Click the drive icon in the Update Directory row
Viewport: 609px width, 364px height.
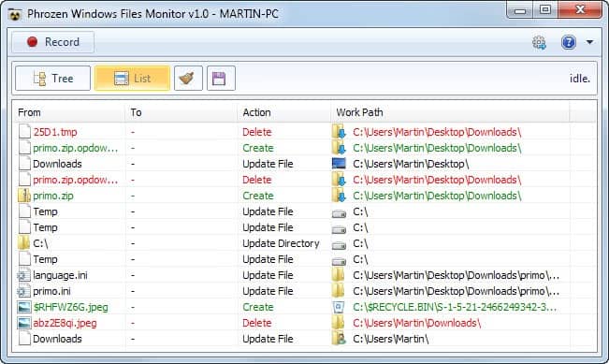click(339, 245)
